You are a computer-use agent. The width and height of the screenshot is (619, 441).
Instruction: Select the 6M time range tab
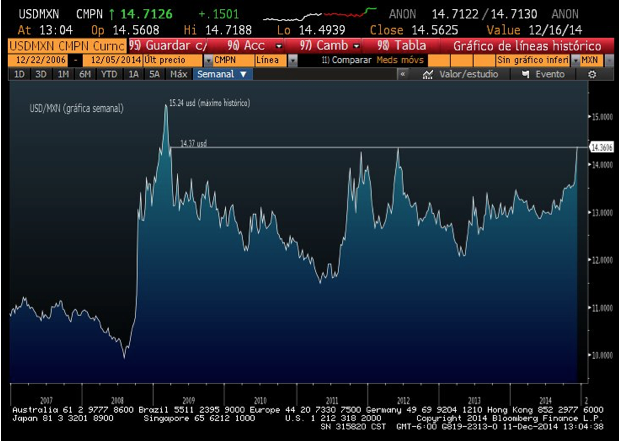85,74
